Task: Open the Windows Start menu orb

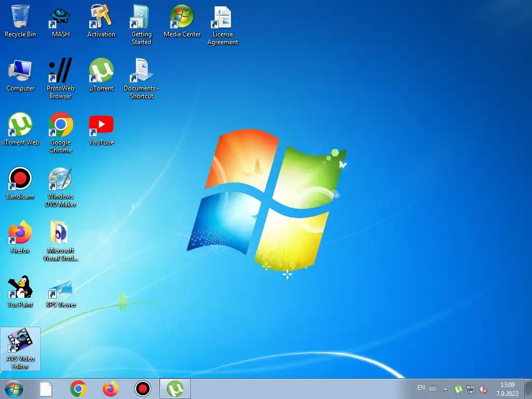Action: (x=14, y=389)
